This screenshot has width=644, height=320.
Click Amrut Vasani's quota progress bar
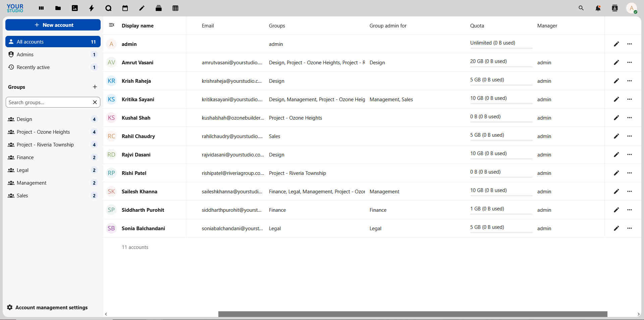[x=501, y=67]
